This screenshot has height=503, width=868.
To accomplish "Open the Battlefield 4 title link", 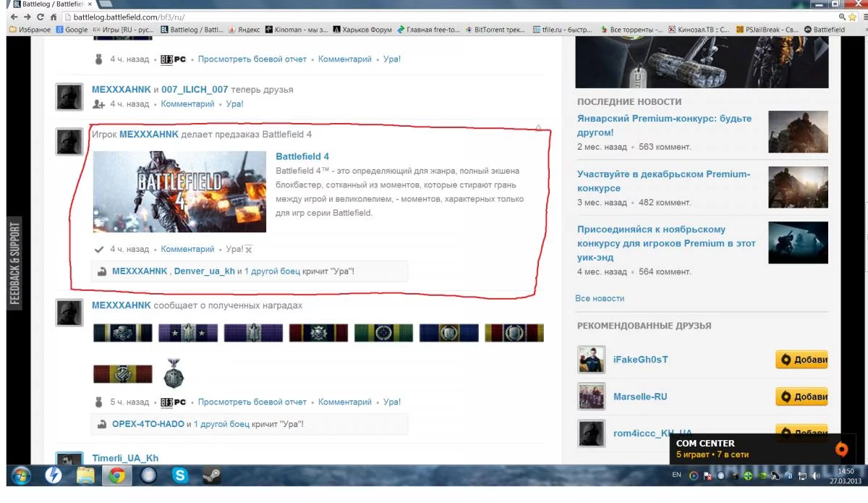I will (x=302, y=156).
